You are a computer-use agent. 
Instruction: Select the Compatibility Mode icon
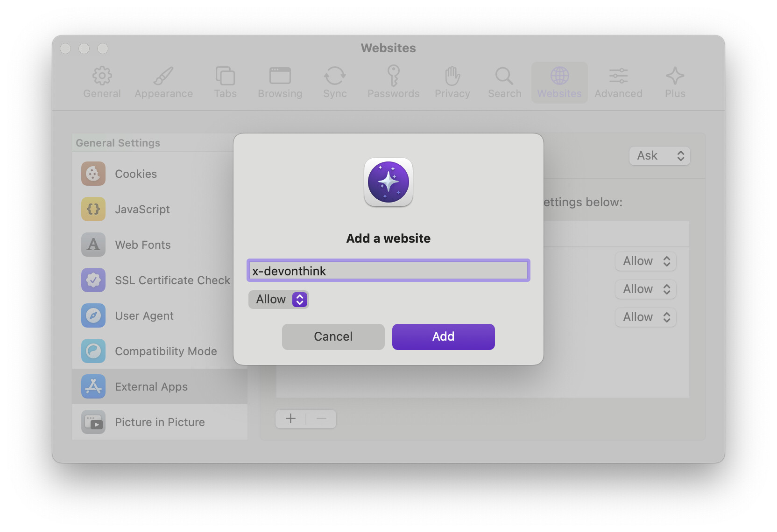pos(93,351)
